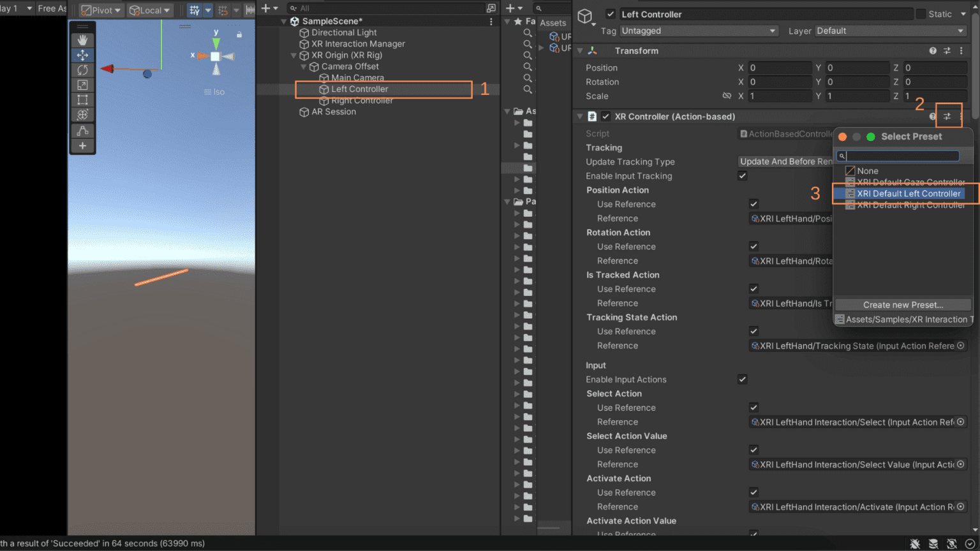Viewport: 980px width, 551px height.
Task: Open the Tag dropdown showing Untagged
Action: (699, 31)
